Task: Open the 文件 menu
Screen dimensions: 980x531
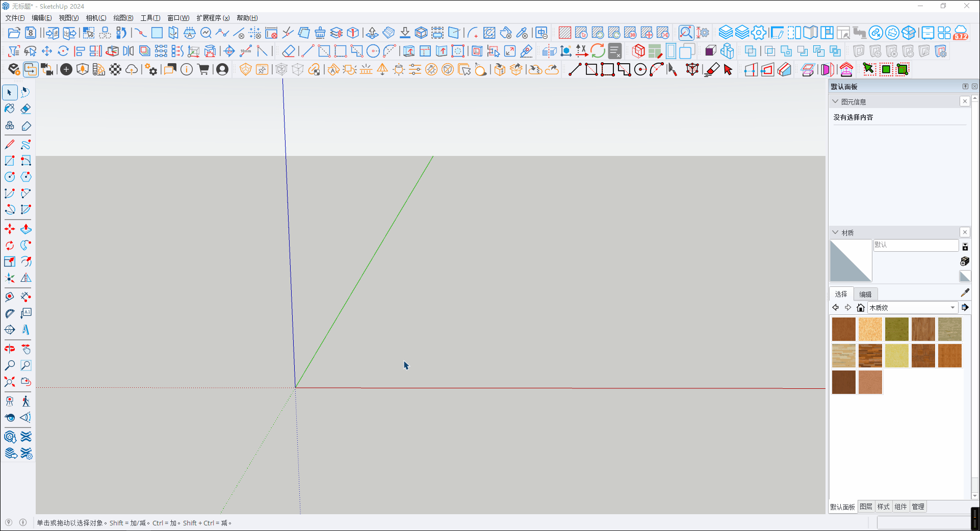Action: point(15,18)
